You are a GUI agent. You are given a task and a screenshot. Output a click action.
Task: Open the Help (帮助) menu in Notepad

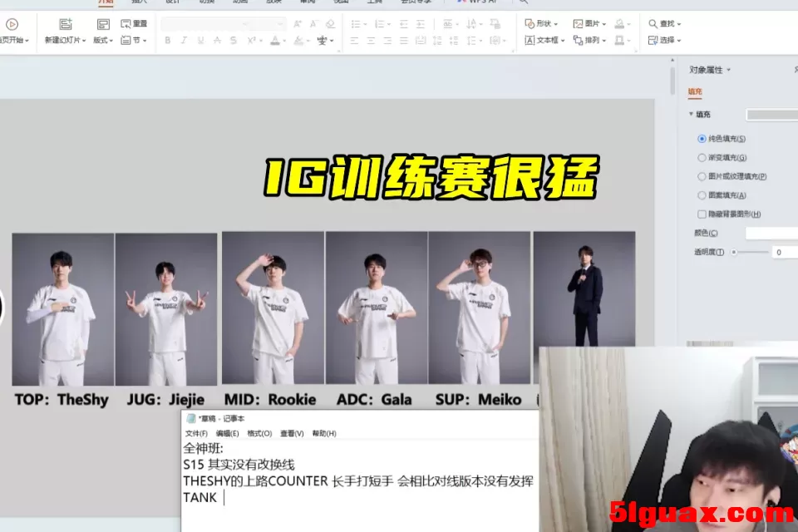point(324,433)
